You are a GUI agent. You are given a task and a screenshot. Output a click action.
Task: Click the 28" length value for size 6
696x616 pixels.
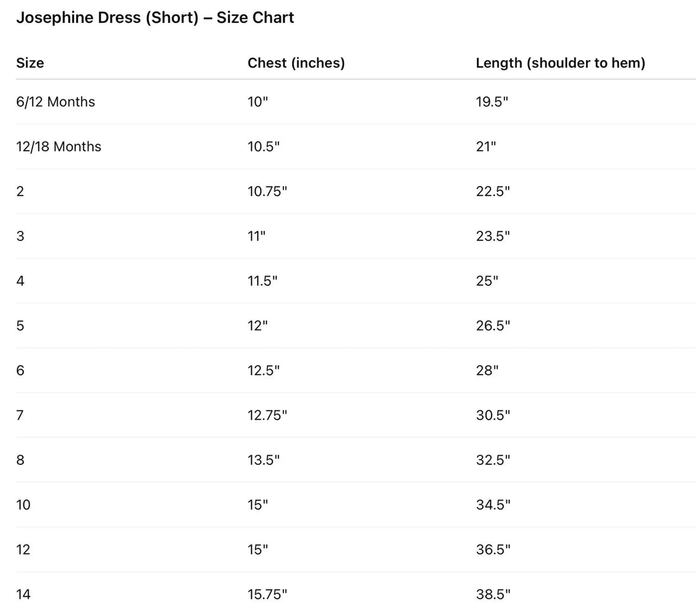[x=487, y=371]
